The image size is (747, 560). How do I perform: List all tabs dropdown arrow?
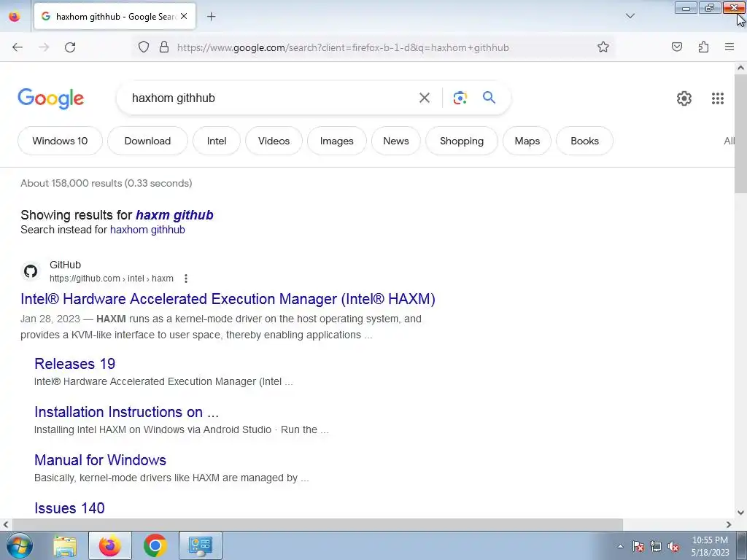(630, 16)
